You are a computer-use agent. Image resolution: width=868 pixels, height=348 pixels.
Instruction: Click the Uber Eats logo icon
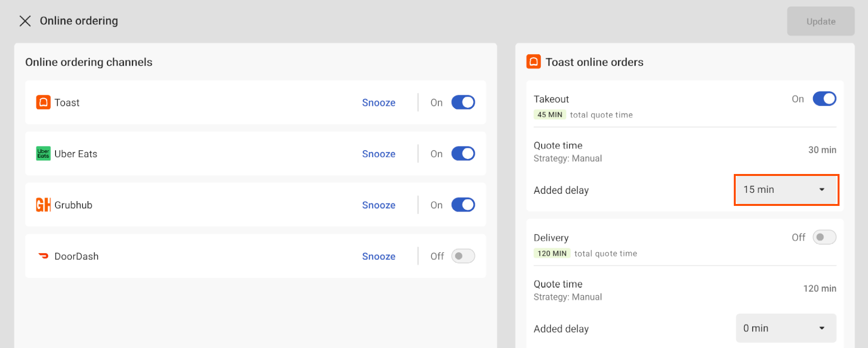click(x=43, y=154)
